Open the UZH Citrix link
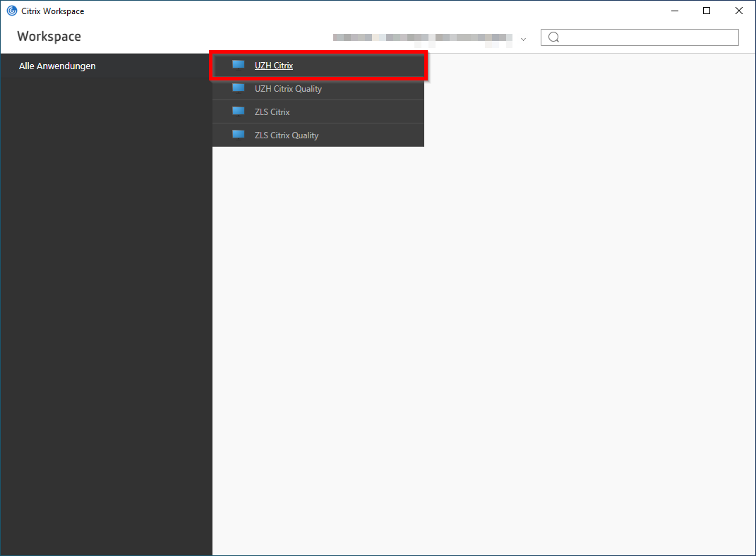 [x=272, y=65]
